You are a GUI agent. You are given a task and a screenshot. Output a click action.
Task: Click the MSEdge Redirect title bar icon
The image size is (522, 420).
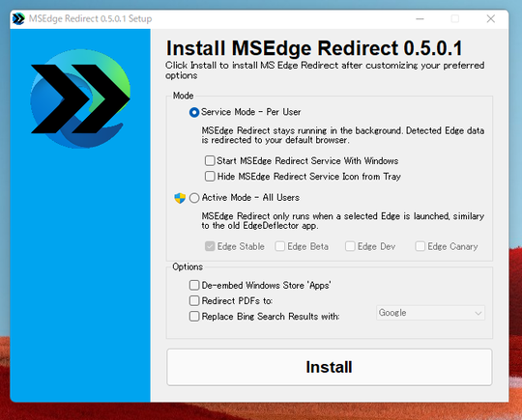pos(18,18)
